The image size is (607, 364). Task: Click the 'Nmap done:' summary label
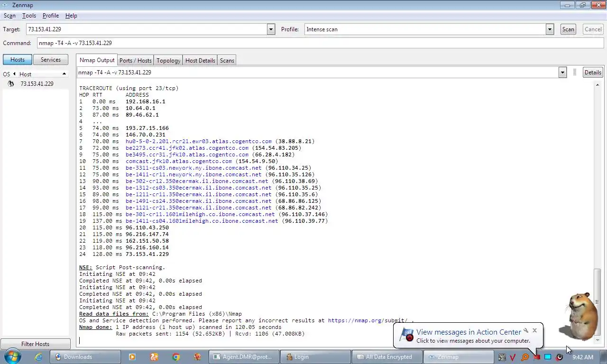96,327
